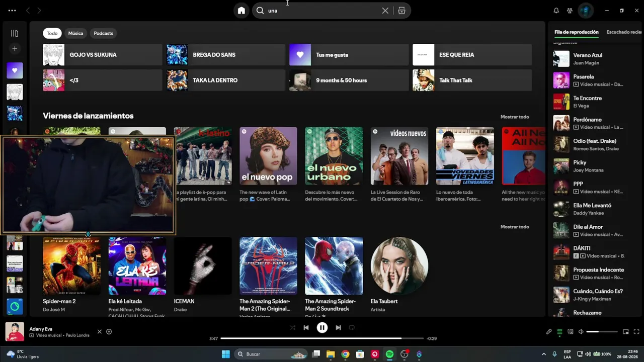This screenshot has width=644, height=362.
Task: Toggle the play queue panel
Action: click(559, 332)
